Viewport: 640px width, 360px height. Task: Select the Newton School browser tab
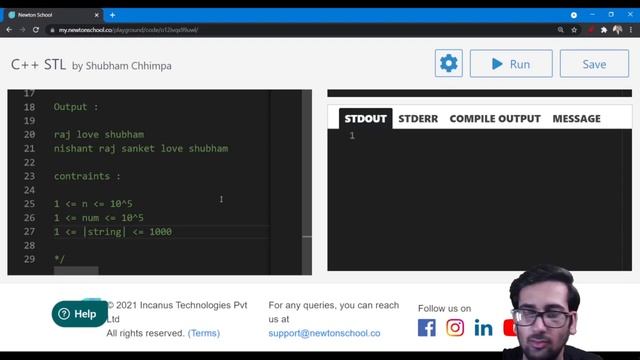(x=53, y=15)
